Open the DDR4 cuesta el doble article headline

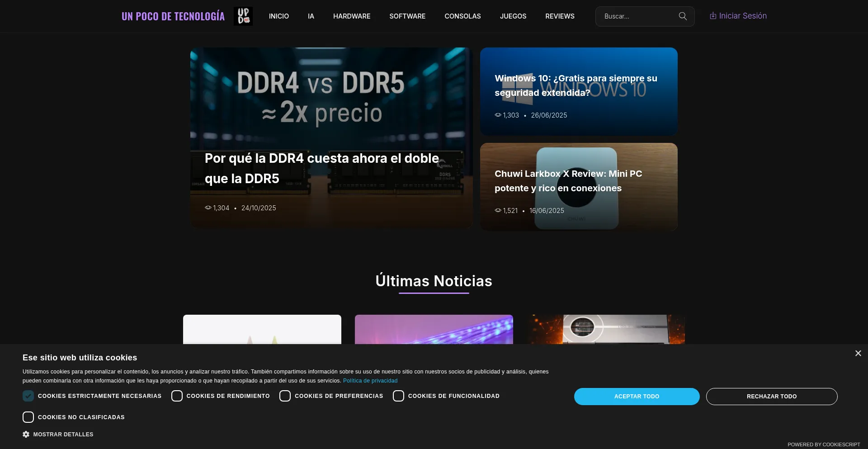[x=322, y=168]
